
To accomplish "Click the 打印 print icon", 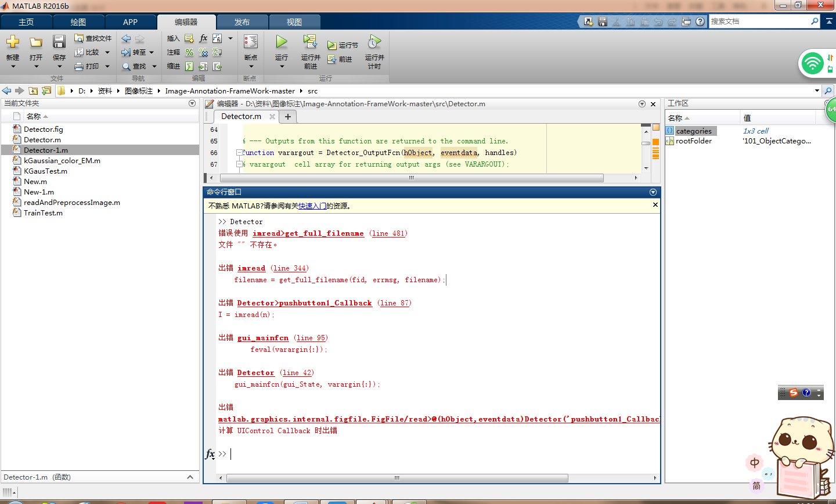I will (x=80, y=66).
